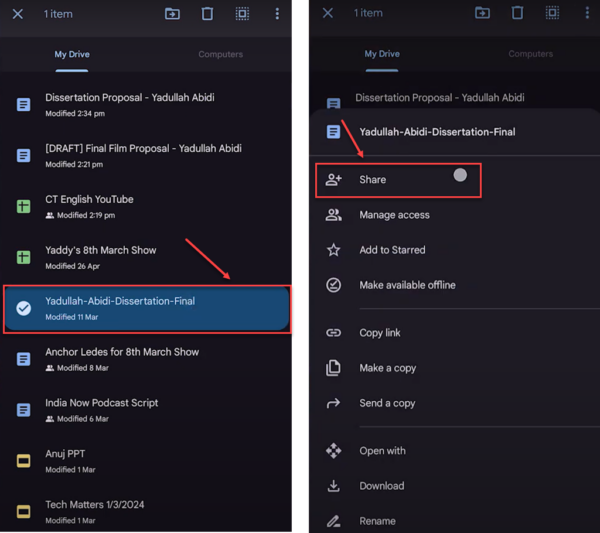Switch to Computers tab on left screen

220,54
